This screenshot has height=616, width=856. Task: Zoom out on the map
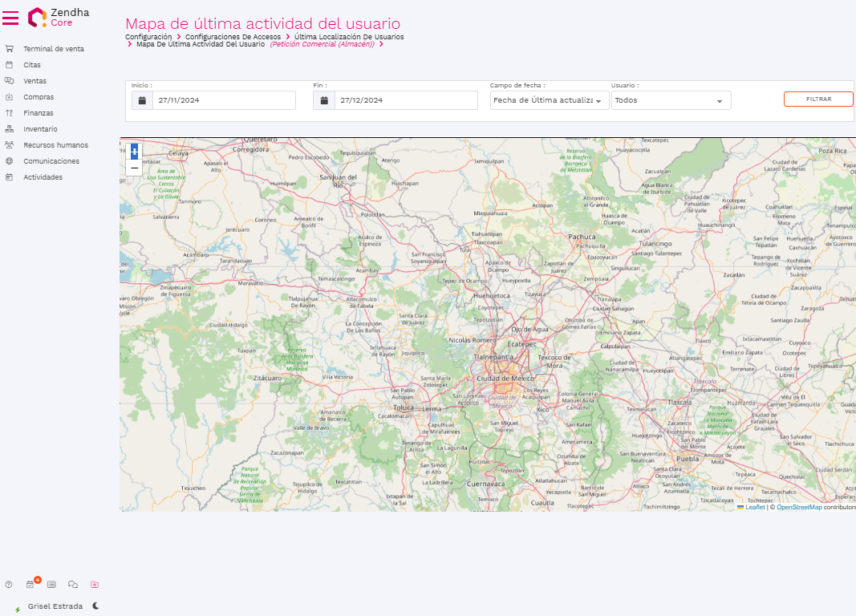point(134,168)
